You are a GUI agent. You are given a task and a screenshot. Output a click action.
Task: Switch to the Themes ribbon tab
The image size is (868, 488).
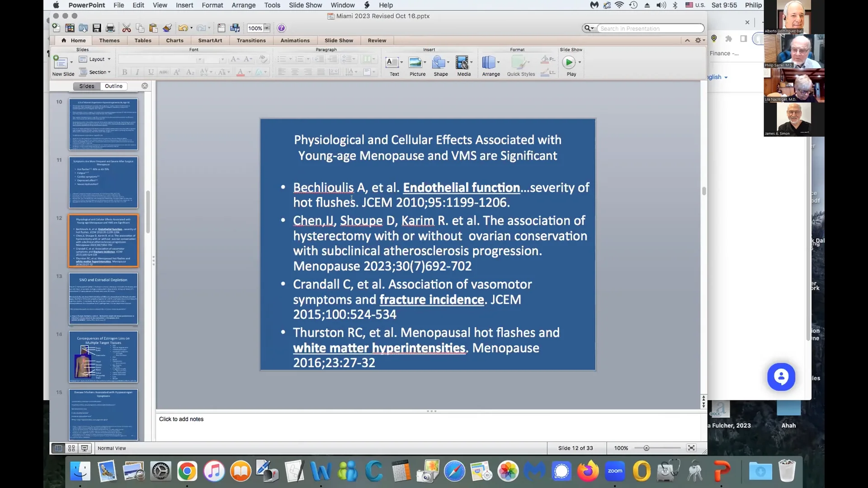click(x=109, y=41)
